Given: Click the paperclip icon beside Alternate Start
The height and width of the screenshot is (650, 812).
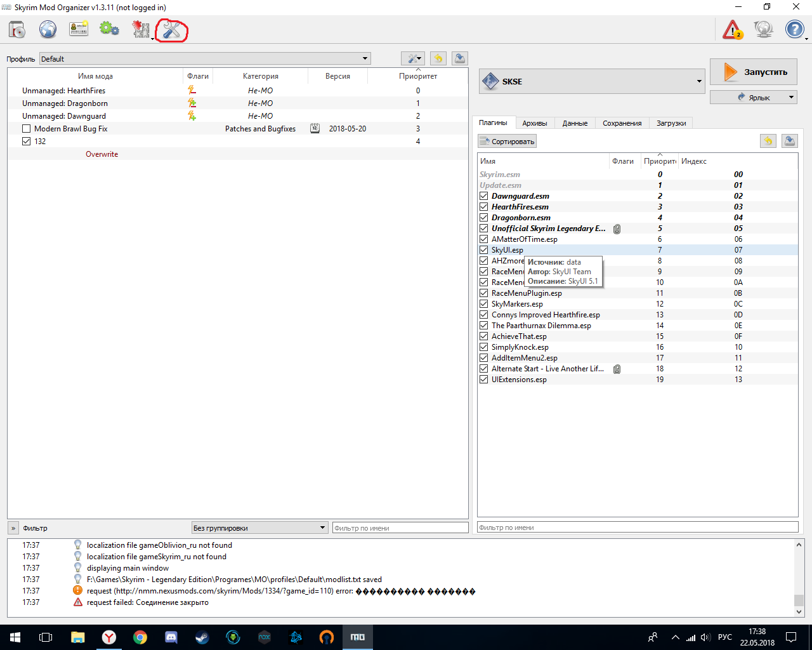Looking at the screenshot, I should (x=617, y=369).
